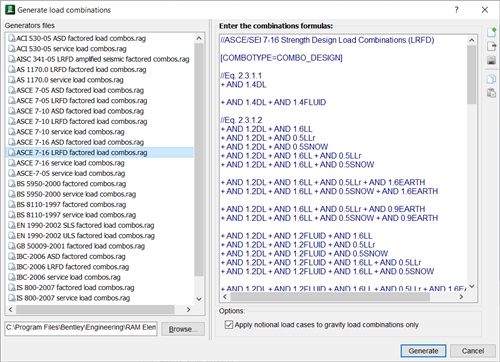Click the [COMBOTYPE=COMBO_DESIGN] line

281,58
